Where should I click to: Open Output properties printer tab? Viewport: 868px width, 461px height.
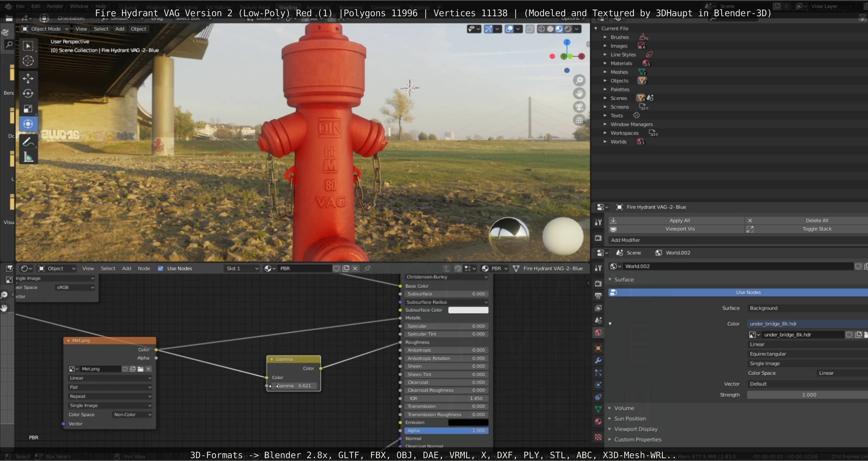[x=598, y=296]
